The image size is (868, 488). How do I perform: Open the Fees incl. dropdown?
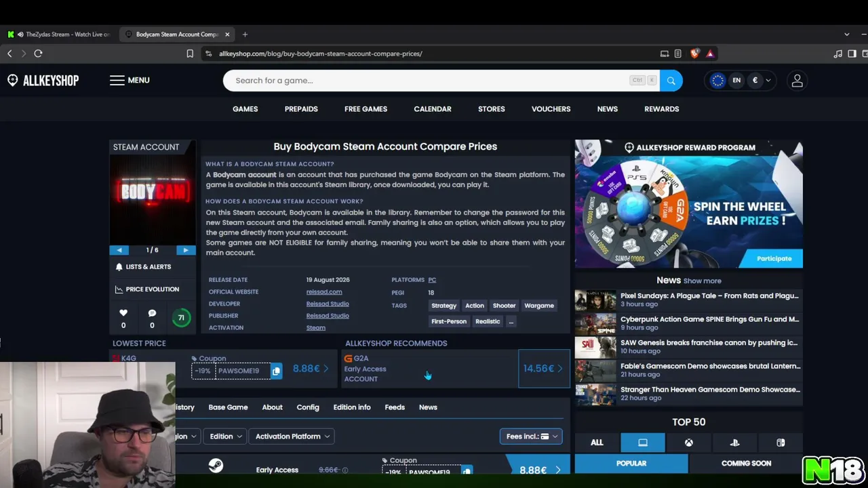531,436
